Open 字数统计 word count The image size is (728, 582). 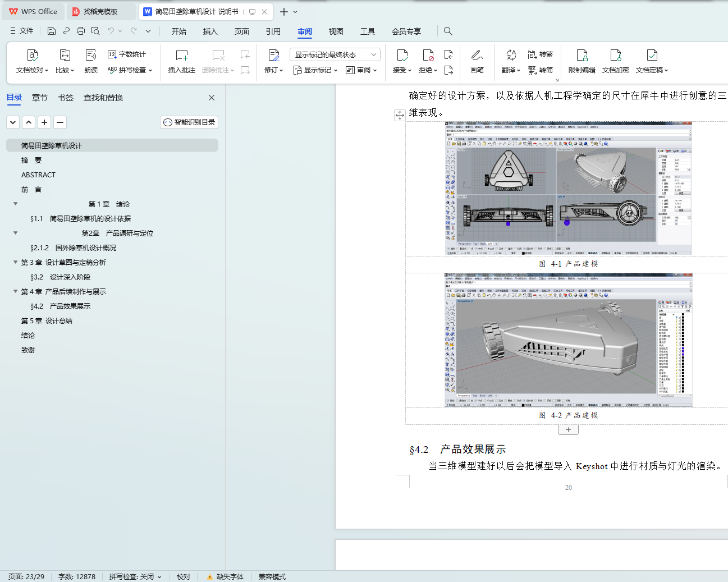(x=127, y=54)
